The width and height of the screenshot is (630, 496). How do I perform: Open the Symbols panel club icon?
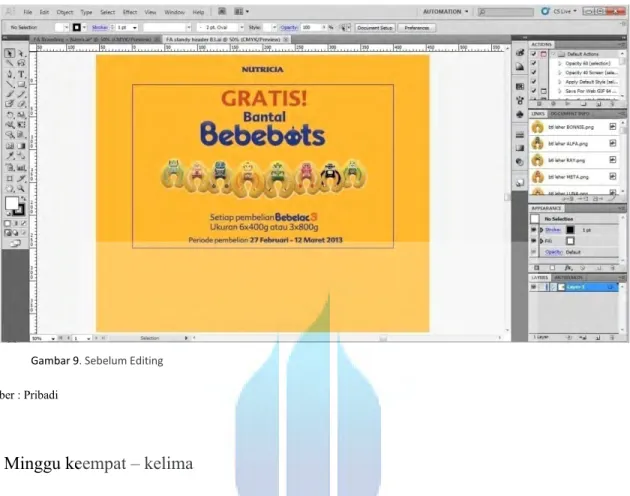coord(520,114)
